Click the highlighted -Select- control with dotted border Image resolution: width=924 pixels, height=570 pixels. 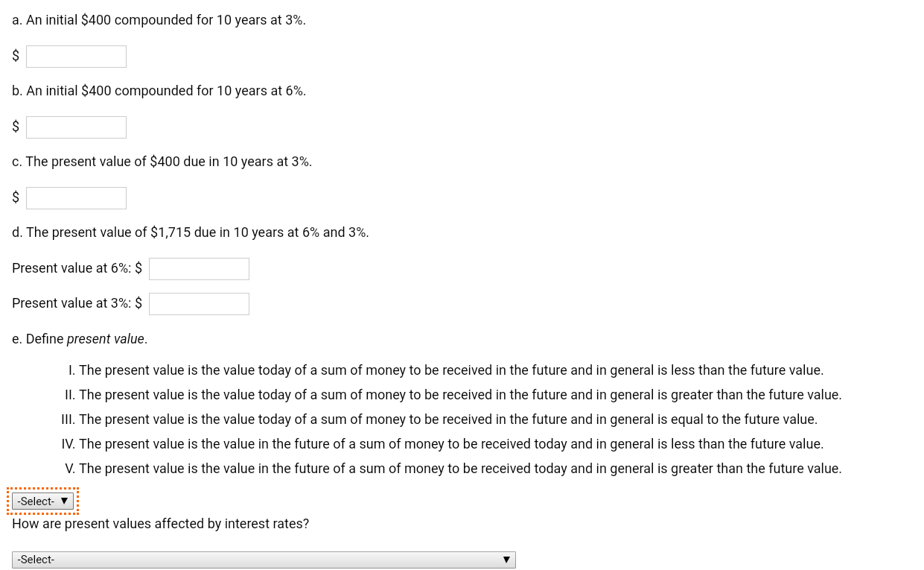[42, 501]
